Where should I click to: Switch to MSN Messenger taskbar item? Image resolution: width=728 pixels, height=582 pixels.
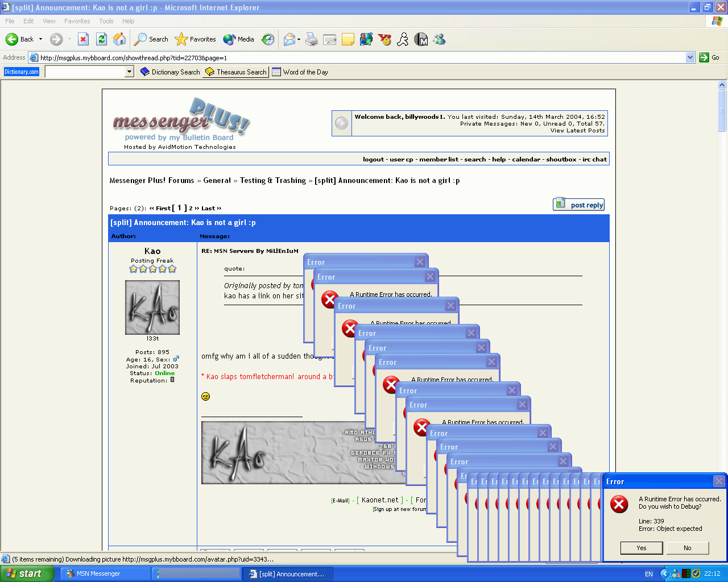pos(106,573)
